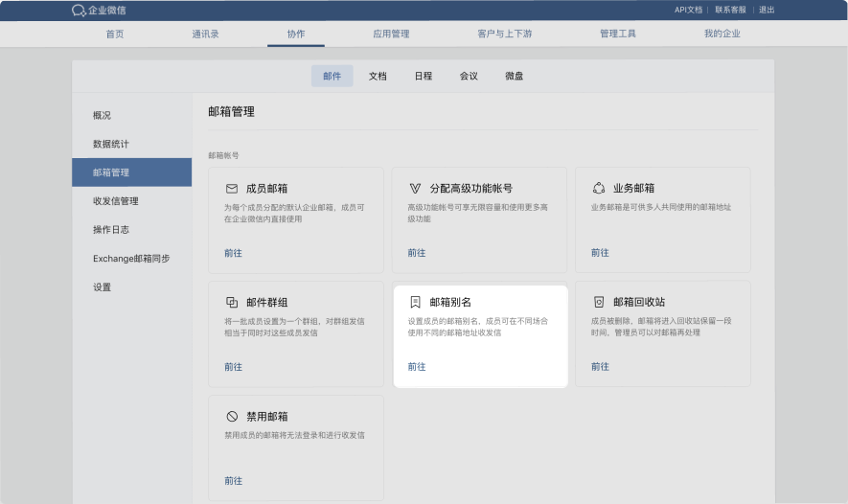Click the 企业微信 logo icon
This screenshot has width=848, height=504.
[x=79, y=10]
